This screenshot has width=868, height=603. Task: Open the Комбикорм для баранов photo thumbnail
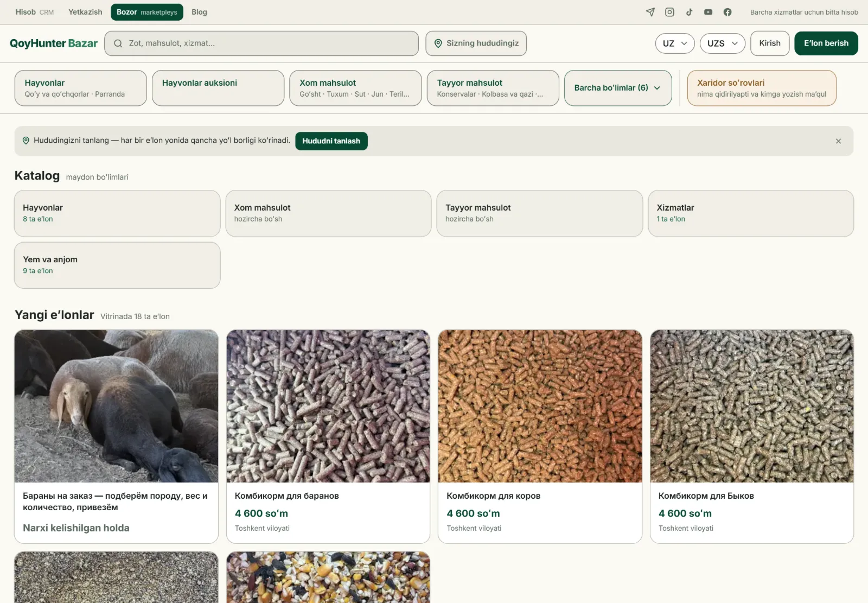[328, 406]
